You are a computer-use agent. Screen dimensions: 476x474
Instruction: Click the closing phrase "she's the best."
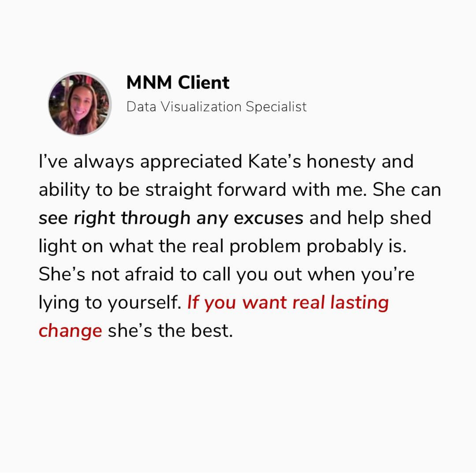click(170, 331)
